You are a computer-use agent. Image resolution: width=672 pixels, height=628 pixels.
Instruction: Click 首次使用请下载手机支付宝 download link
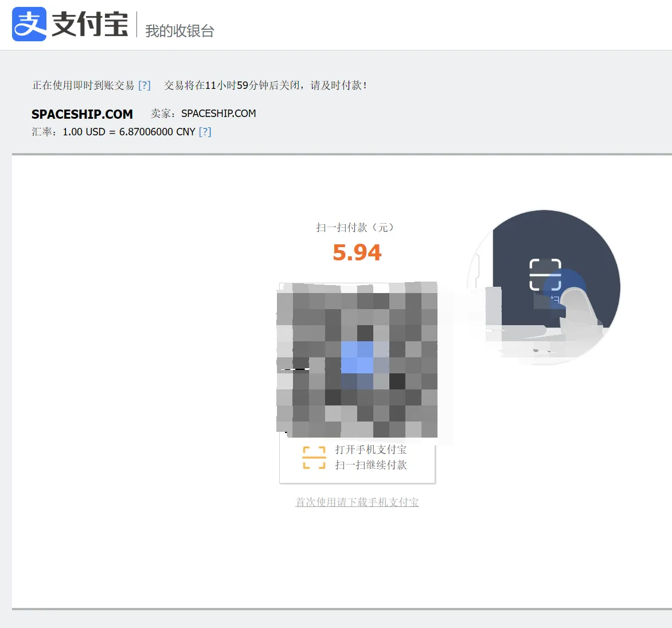pyautogui.click(x=357, y=502)
